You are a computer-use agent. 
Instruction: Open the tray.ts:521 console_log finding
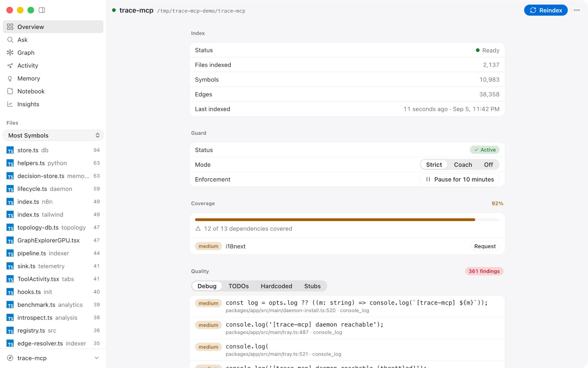click(x=347, y=350)
